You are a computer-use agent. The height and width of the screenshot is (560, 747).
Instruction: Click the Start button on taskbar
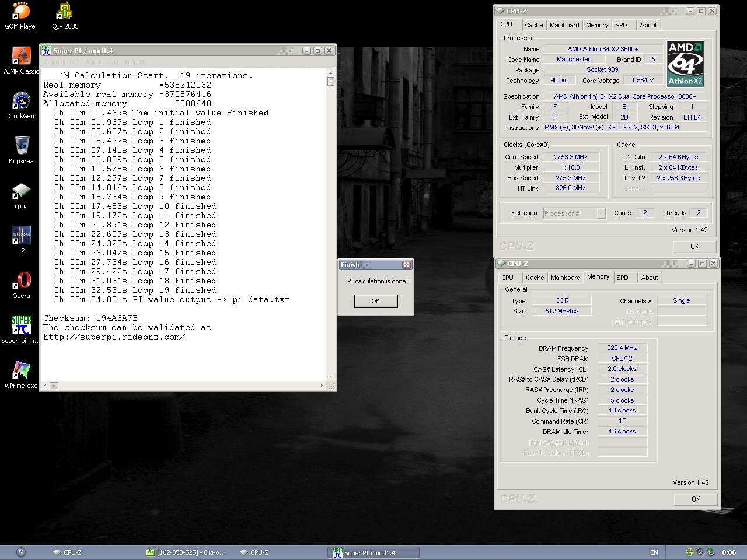(x=20, y=552)
